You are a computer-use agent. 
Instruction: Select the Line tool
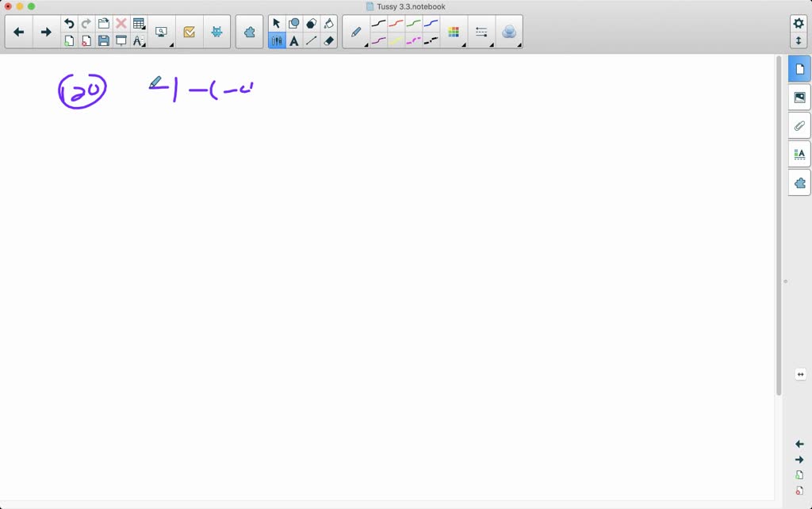pyautogui.click(x=312, y=40)
